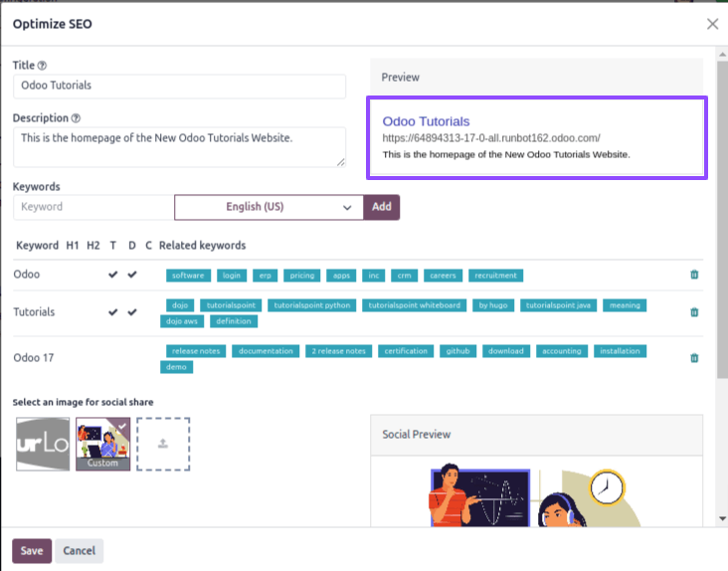The width and height of the screenshot is (728, 571).
Task: Open the English (US) language dropdown
Action: 269,207
